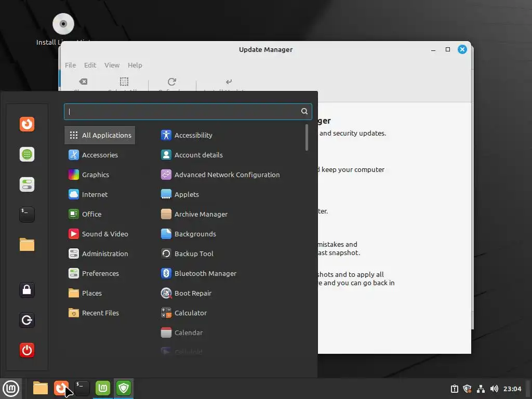Click the notifications tray icon
The height and width of the screenshot is (399, 532).
click(x=454, y=389)
